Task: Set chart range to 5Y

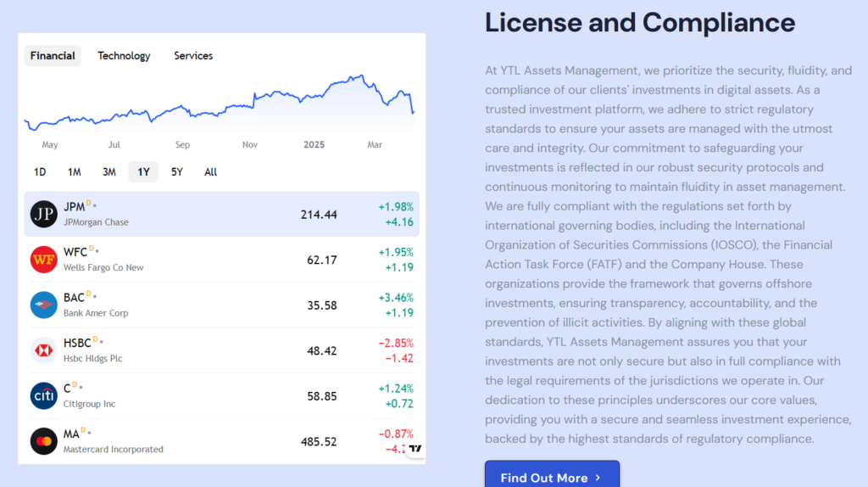Action: coord(176,172)
